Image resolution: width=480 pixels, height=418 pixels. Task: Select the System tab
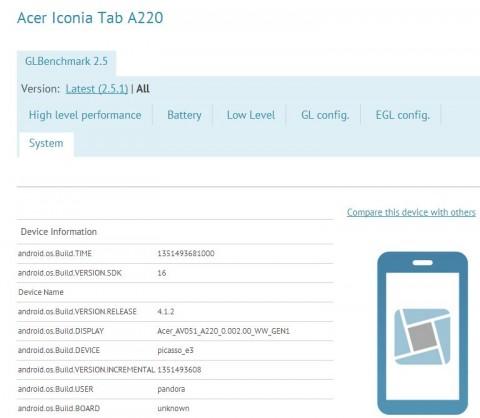[46, 144]
